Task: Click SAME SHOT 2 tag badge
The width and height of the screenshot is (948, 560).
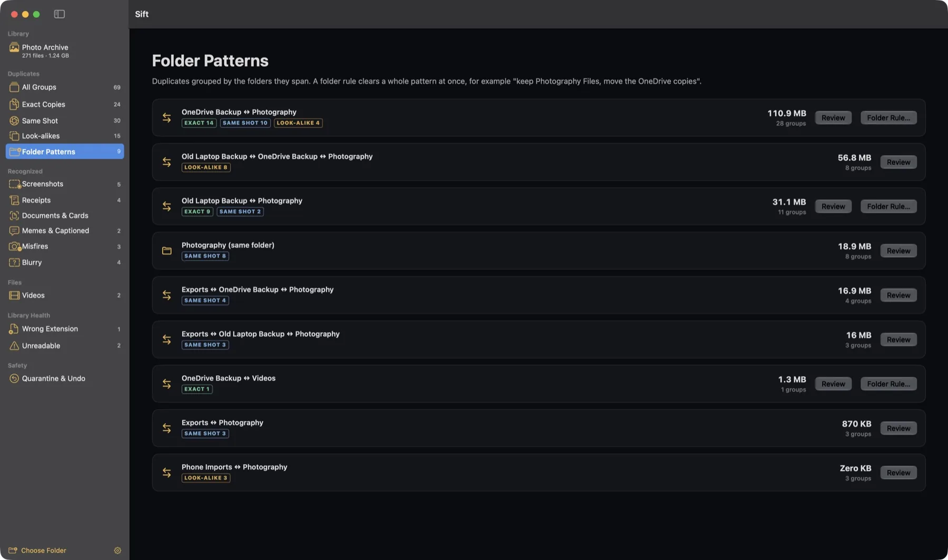Action: (240, 212)
